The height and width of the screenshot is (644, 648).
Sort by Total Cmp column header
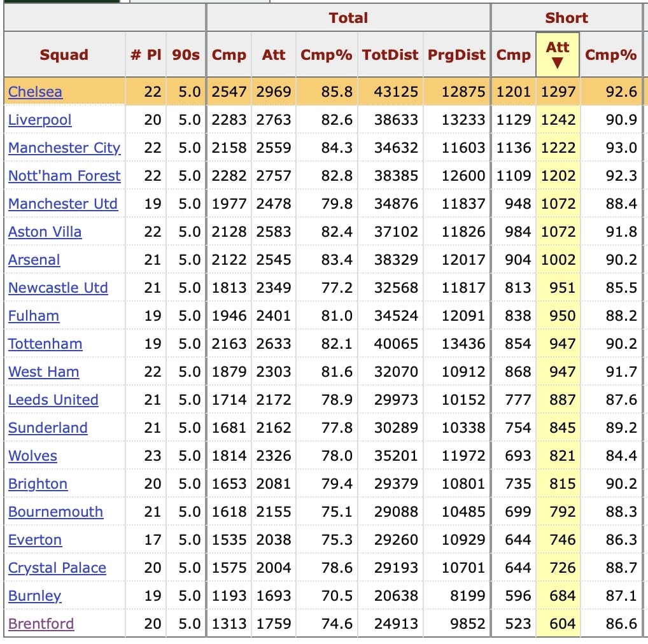tap(229, 55)
